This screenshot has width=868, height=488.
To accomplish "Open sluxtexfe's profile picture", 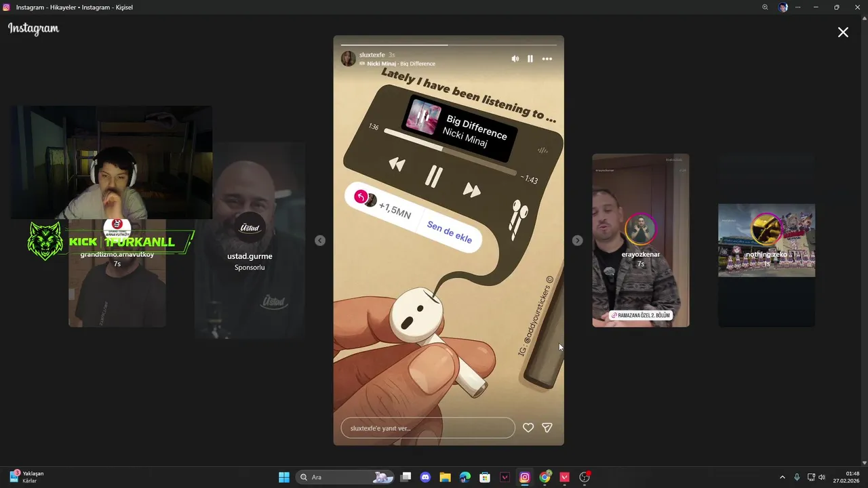I will pyautogui.click(x=348, y=59).
